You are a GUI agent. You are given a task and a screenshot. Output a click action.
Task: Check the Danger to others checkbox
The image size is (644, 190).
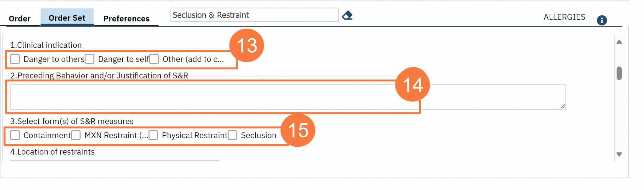click(15, 59)
